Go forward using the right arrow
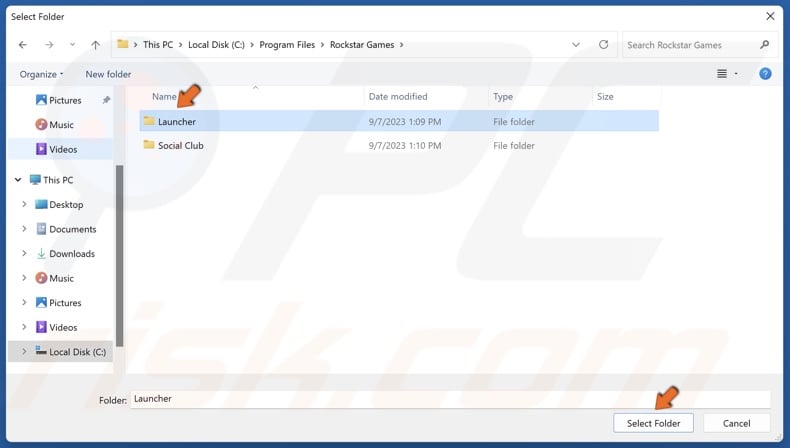 click(x=49, y=45)
